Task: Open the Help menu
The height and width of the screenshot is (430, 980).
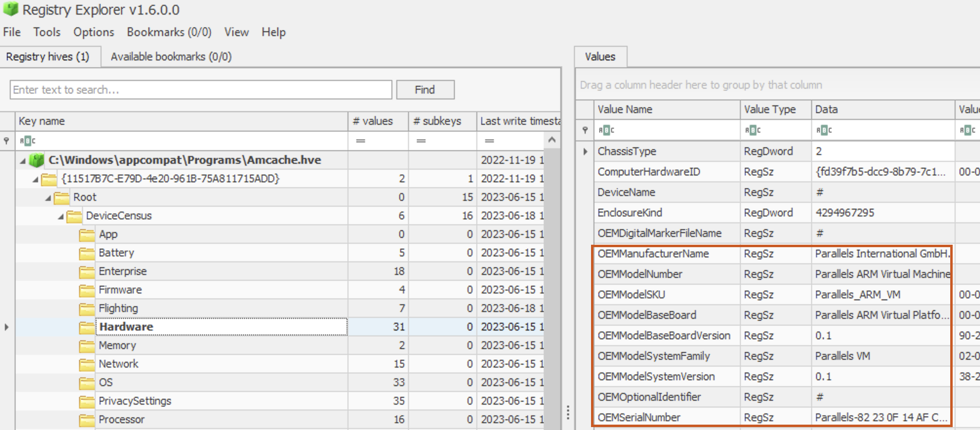Action: 273,32
